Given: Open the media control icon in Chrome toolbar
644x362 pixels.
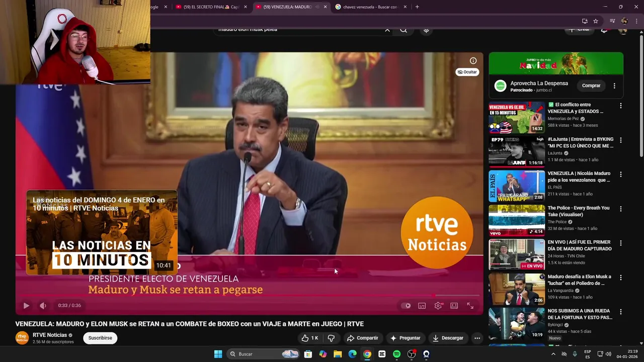Looking at the screenshot, I should (x=612, y=21).
